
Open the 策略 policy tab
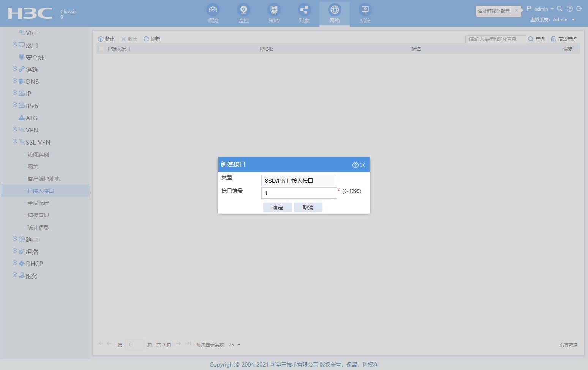coord(274,14)
